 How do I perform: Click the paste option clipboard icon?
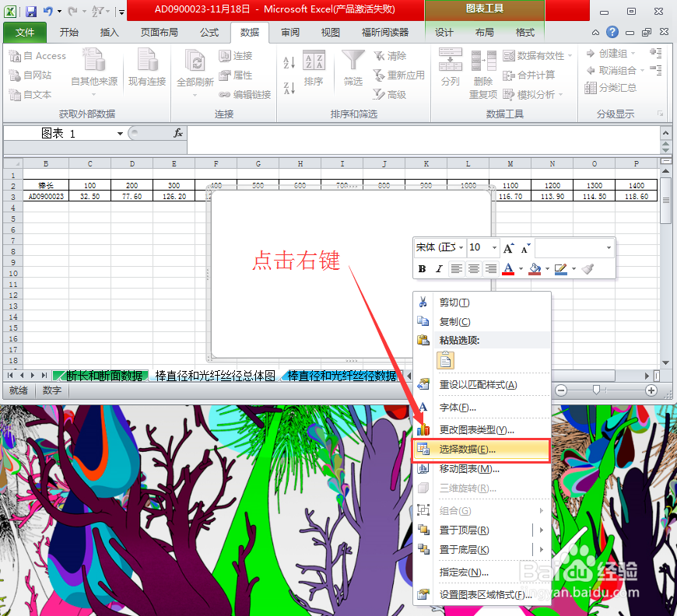tap(446, 360)
